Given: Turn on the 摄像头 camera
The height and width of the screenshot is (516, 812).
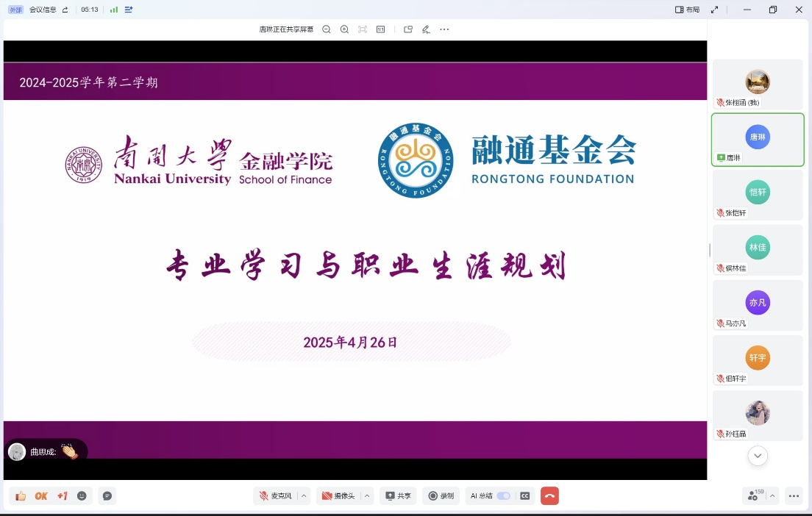Looking at the screenshot, I should [x=338, y=496].
